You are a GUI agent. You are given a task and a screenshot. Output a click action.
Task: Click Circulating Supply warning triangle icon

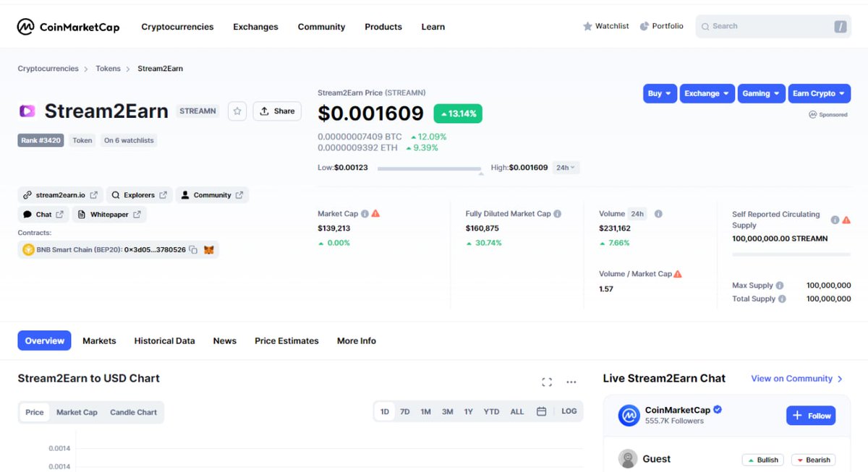pyautogui.click(x=846, y=220)
